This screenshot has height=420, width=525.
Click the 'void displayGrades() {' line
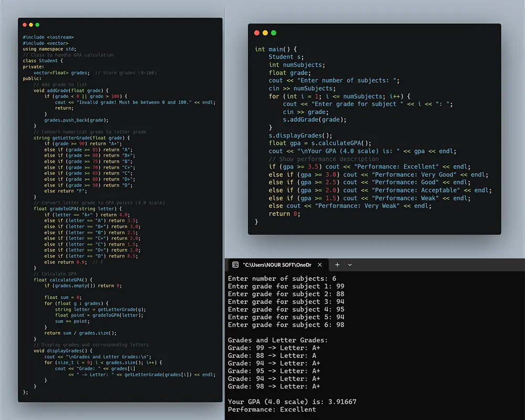coord(63,351)
